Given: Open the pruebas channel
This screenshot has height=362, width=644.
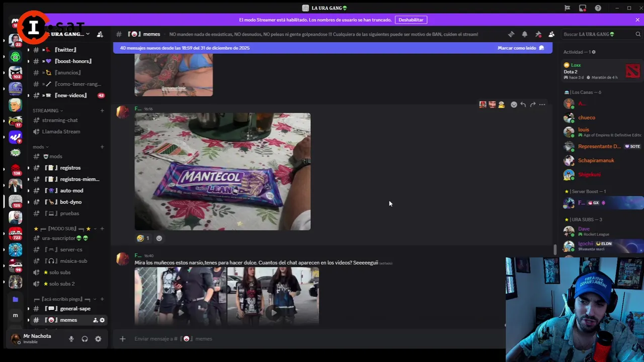Looking at the screenshot, I should point(68,213).
